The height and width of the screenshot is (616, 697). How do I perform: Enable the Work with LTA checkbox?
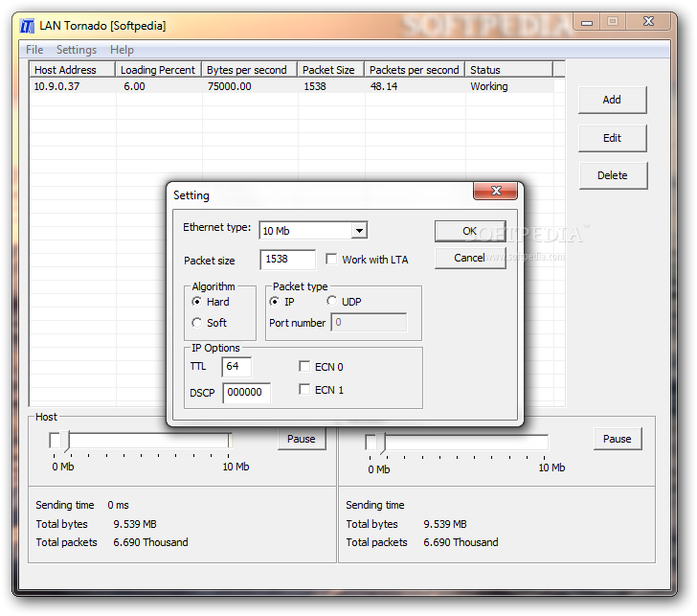tap(331, 259)
